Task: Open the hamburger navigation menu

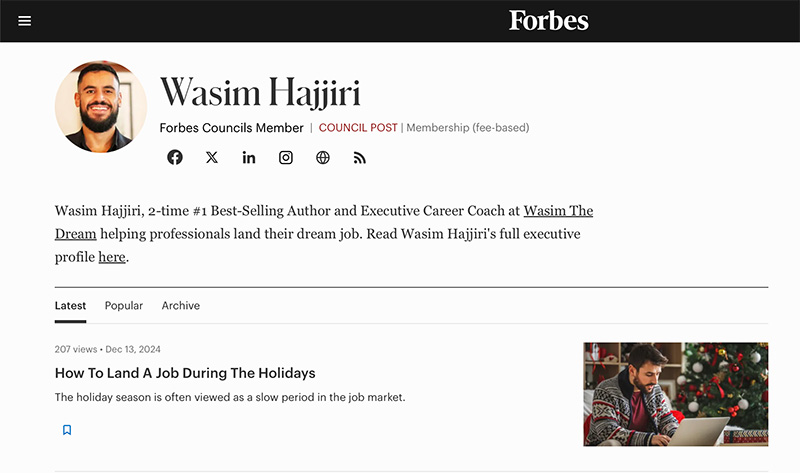Action: 24,21
